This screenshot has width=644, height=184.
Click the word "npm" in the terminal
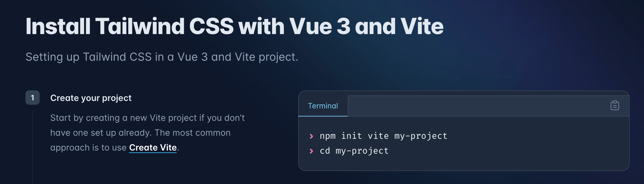[x=328, y=136]
